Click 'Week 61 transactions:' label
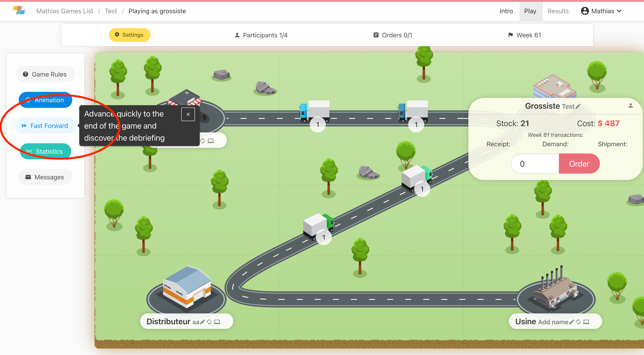Image resolution: width=644 pixels, height=355 pixels. tap(555, 135)
